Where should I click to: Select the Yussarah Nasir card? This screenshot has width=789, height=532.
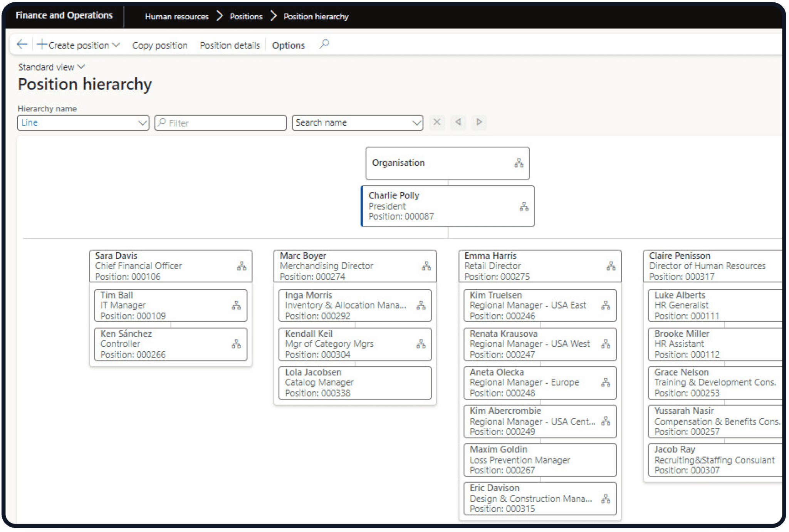[x=715, y=421]
